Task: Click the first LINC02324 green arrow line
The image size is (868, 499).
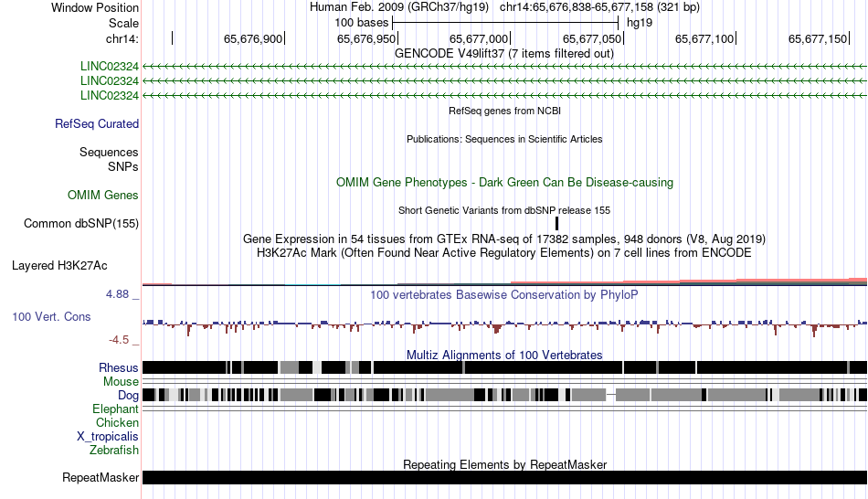Action: point(504,67)
